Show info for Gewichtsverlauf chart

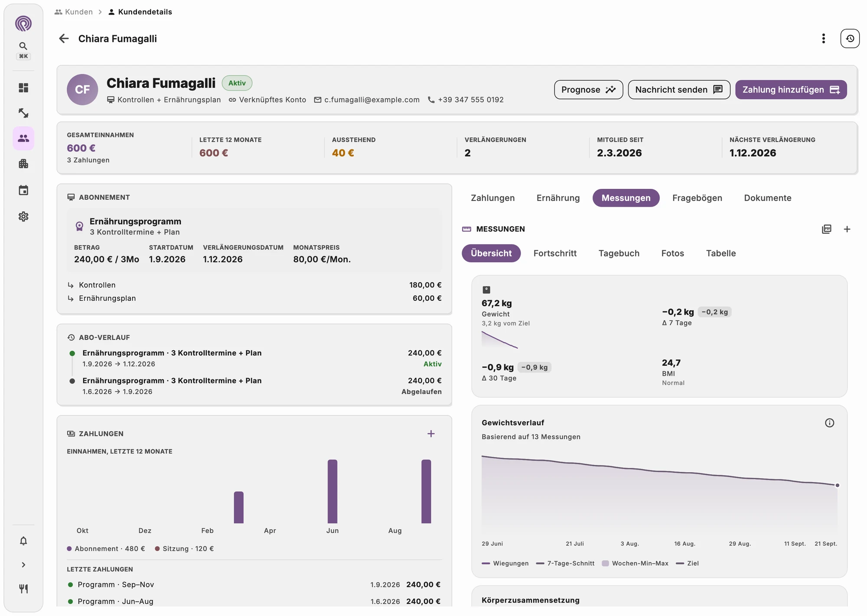829,423
